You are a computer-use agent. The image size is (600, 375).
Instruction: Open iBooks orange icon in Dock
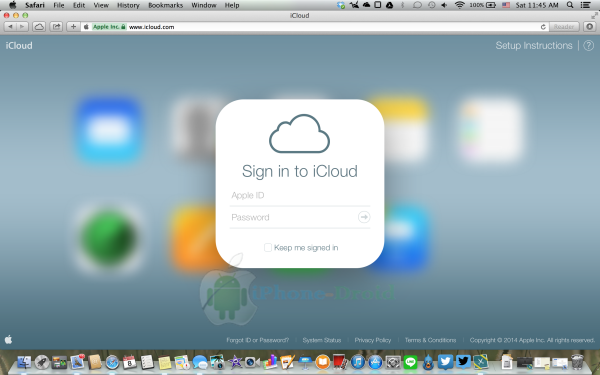click(323, 362)
